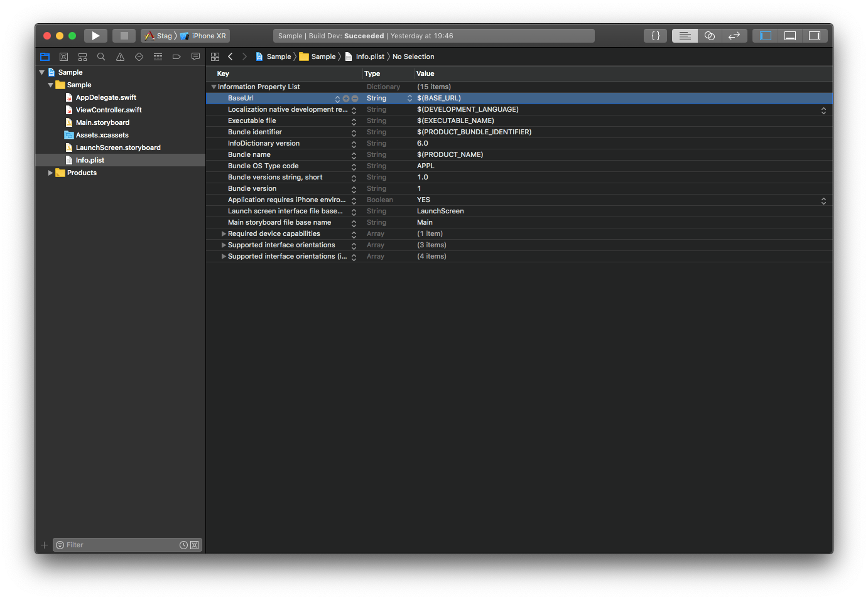Open the Find navigator magnifier icon
The image size is (868, 600).
click(x=101, y=56)
